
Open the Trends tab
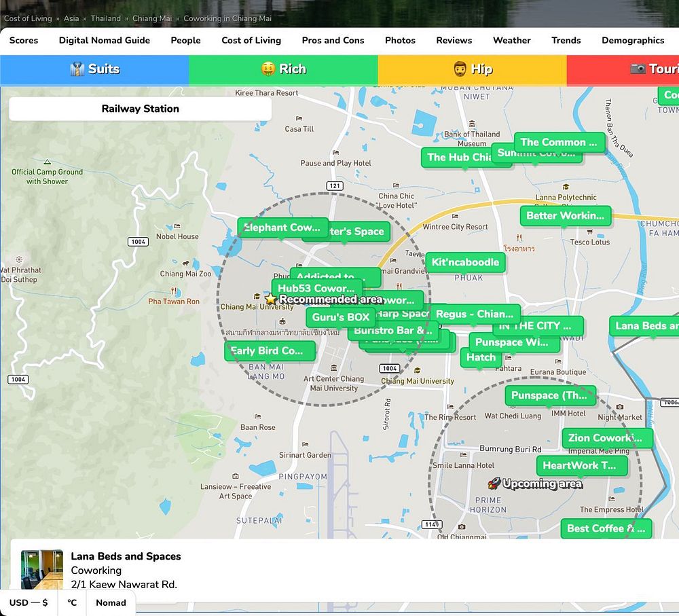tap(566, 40)
